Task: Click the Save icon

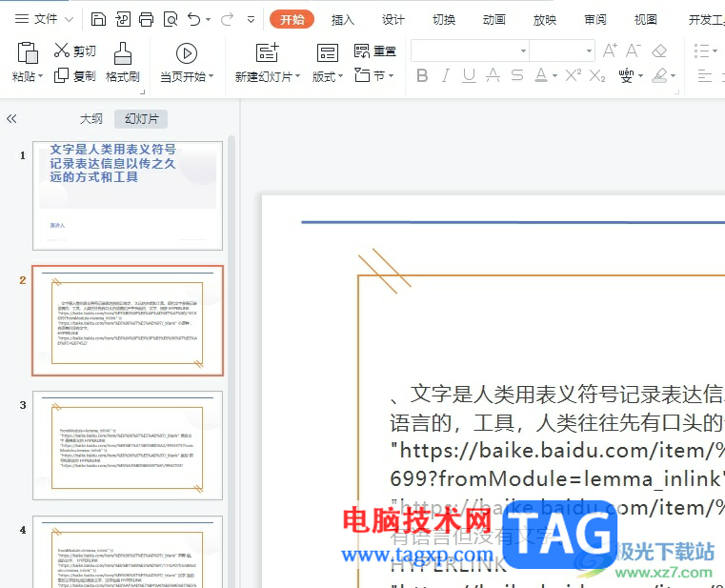Action: 98,19
